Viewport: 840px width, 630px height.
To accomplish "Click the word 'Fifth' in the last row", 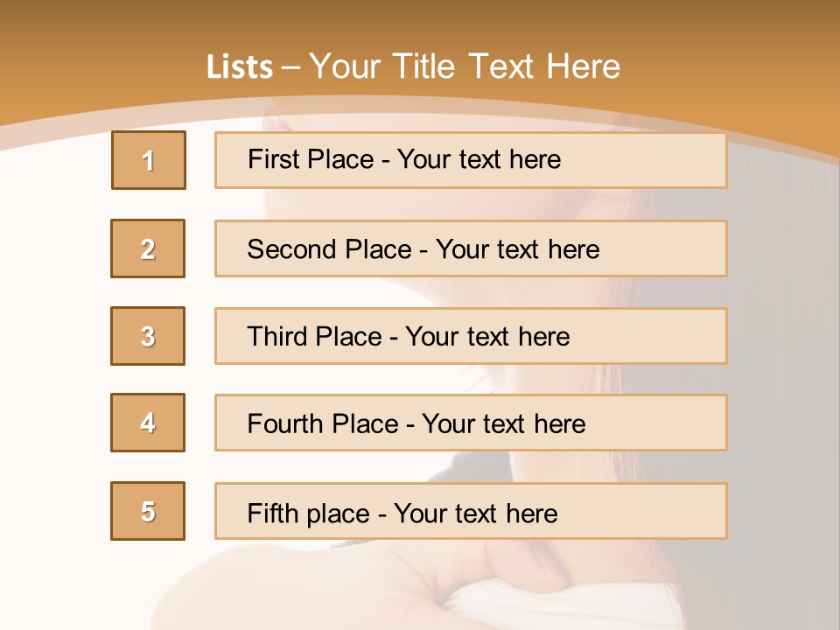I will (x=273, y=513).
